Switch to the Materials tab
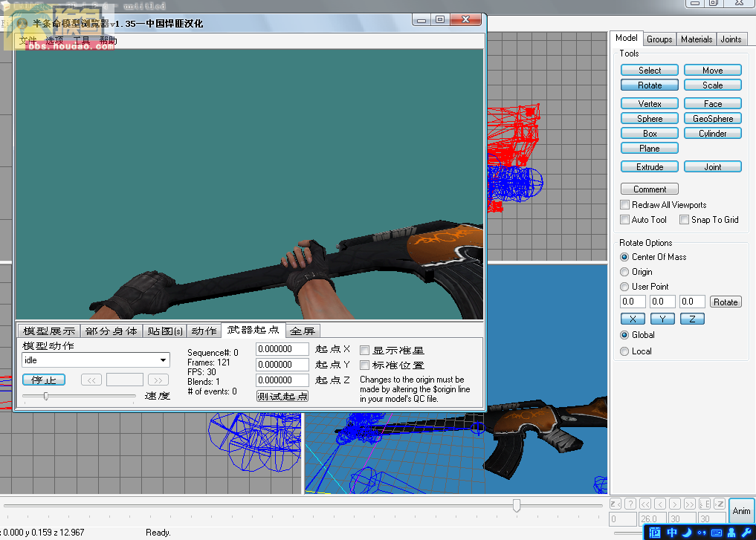The width and height of the screenshot is (756, 540). (697, 39)
